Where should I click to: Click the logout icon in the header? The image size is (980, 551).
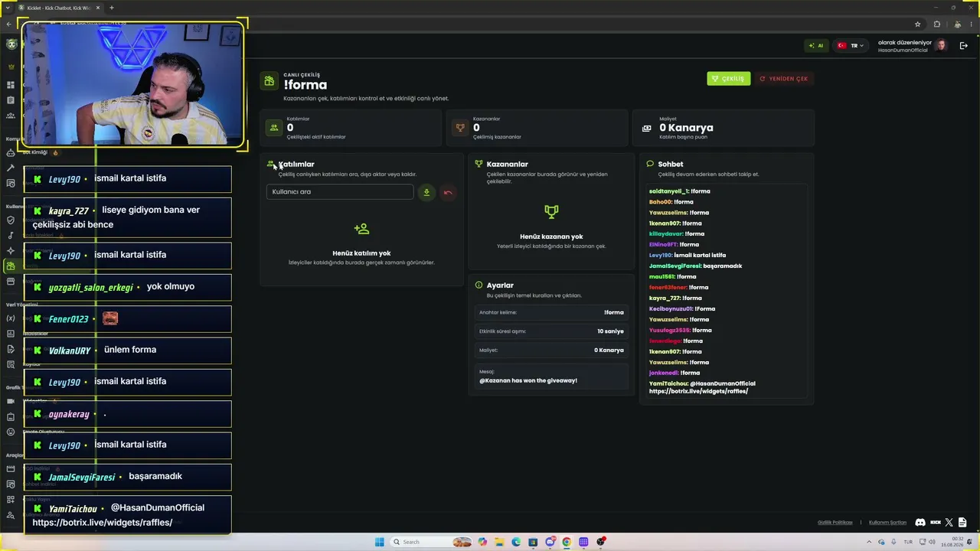(x=963, y=45)
